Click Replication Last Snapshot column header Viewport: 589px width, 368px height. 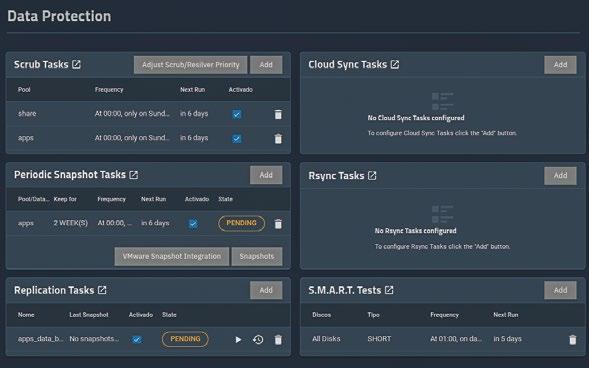point(89,315)
